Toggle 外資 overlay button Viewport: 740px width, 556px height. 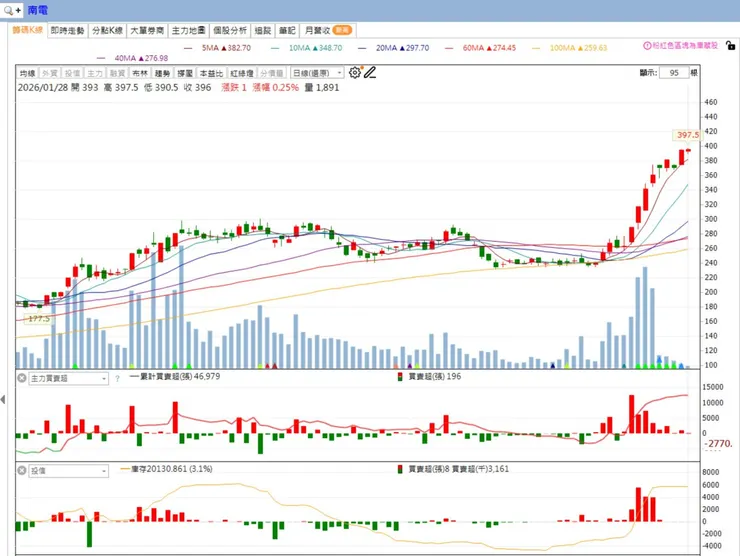click(50, 73)
